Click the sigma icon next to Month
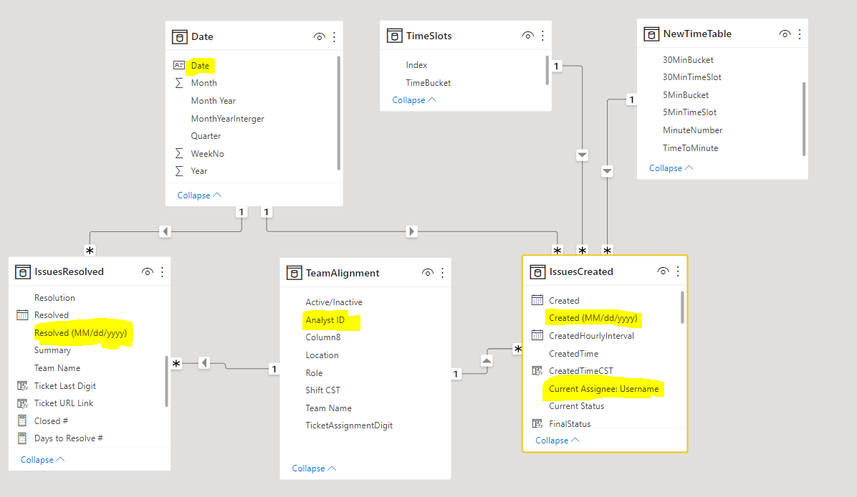857x497 pixels. coord(179,83)
